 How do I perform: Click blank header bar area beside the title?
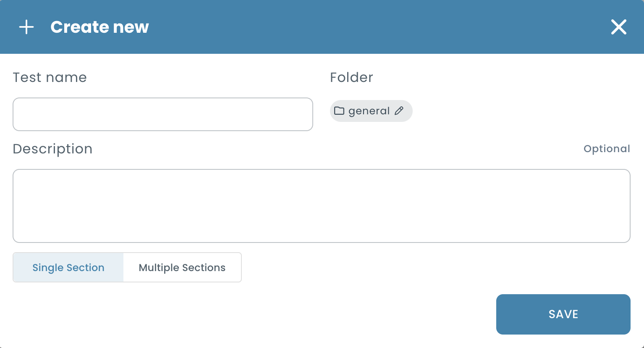pyautogui.click(x=378, y=27)
